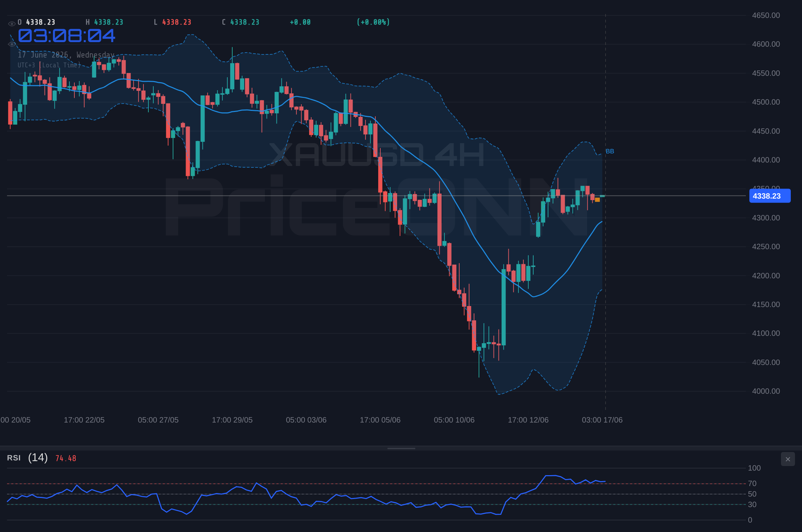Click the 4650.00 price axis label
Screen dimensions: 802x532
click(766, 15)
